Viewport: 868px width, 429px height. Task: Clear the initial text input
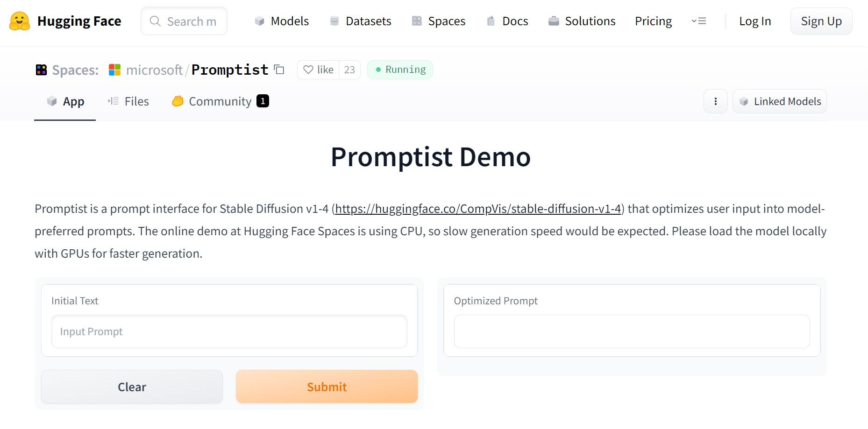pyautogui.click(x=132, y=387)
